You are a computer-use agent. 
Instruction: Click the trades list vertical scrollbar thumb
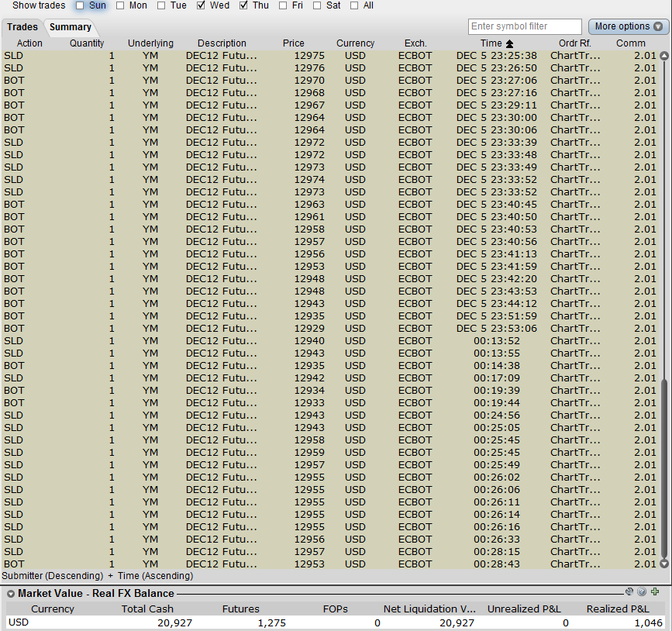(x=664, y=470)
